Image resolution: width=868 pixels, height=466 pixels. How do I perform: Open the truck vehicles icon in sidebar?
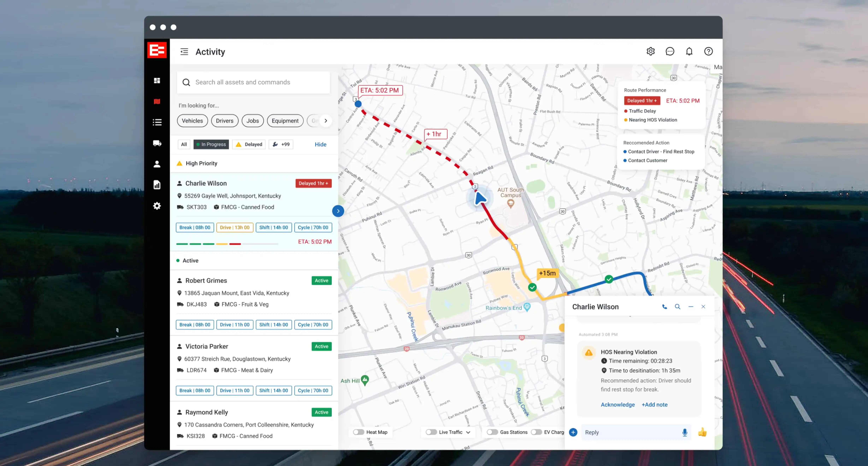157,143
